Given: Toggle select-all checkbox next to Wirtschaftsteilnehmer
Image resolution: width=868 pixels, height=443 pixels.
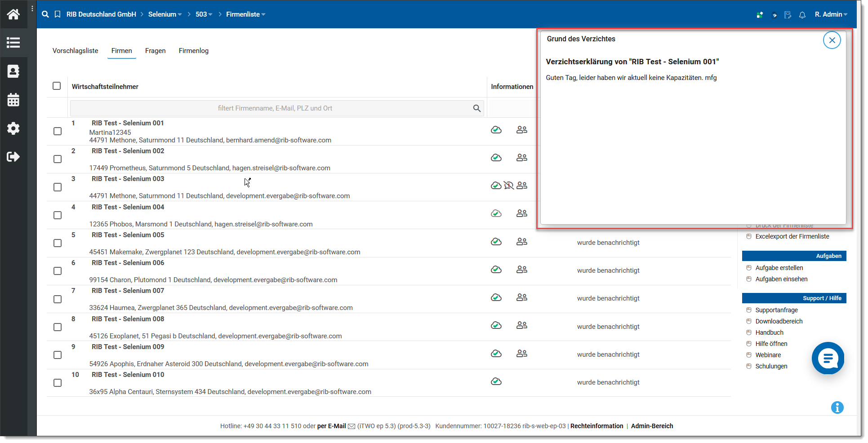Looking at the screenshot, I should 57,86.
